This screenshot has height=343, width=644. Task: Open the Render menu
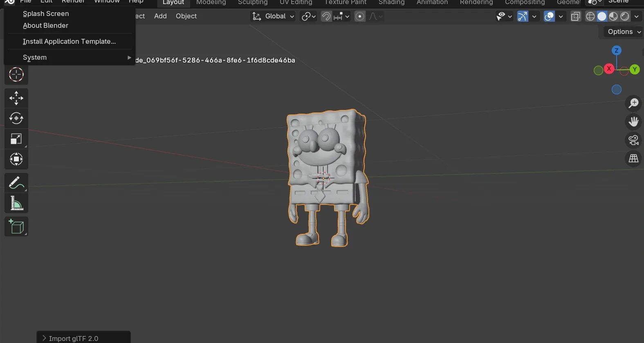tap(73, 2)
